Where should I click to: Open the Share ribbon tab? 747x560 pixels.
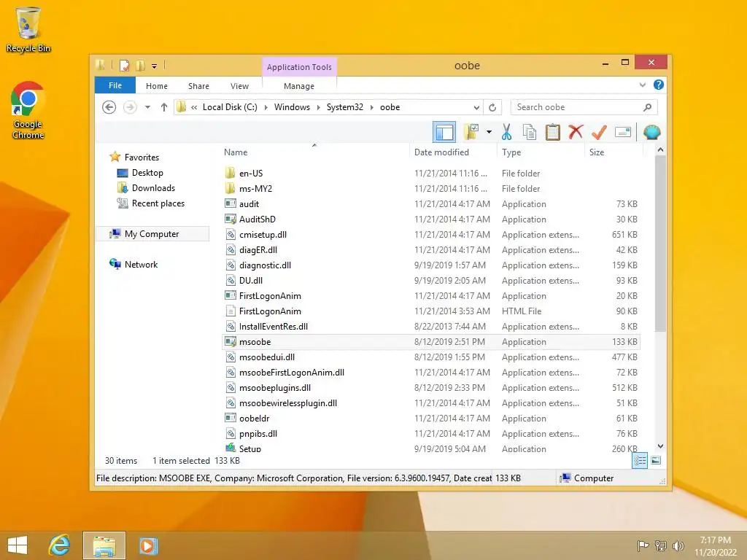198,86
